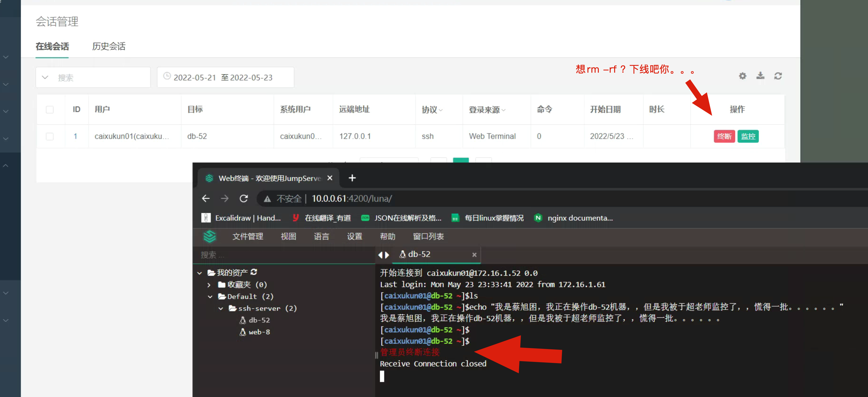
Task: Collapse the Default (2) folder
Action: [x=210, y=297]
